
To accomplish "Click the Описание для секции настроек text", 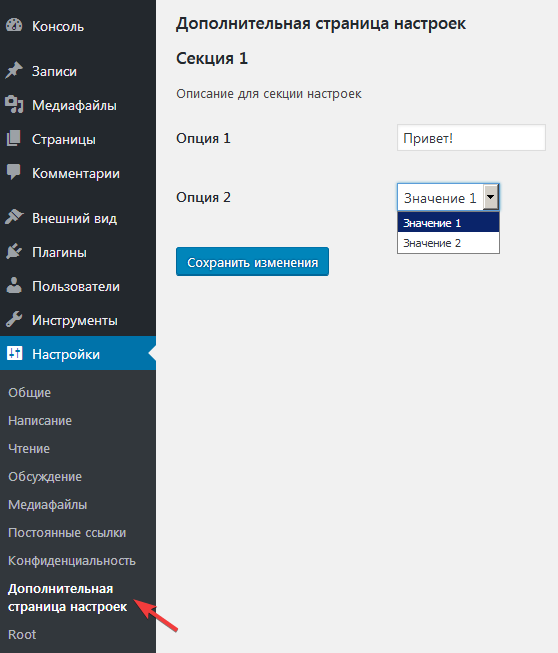I will click(269, 94).
